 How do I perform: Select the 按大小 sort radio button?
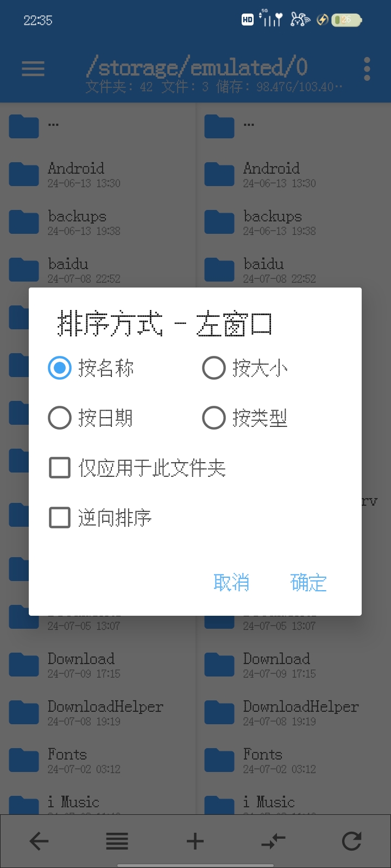pyautogui.click(x=214, y=368)
